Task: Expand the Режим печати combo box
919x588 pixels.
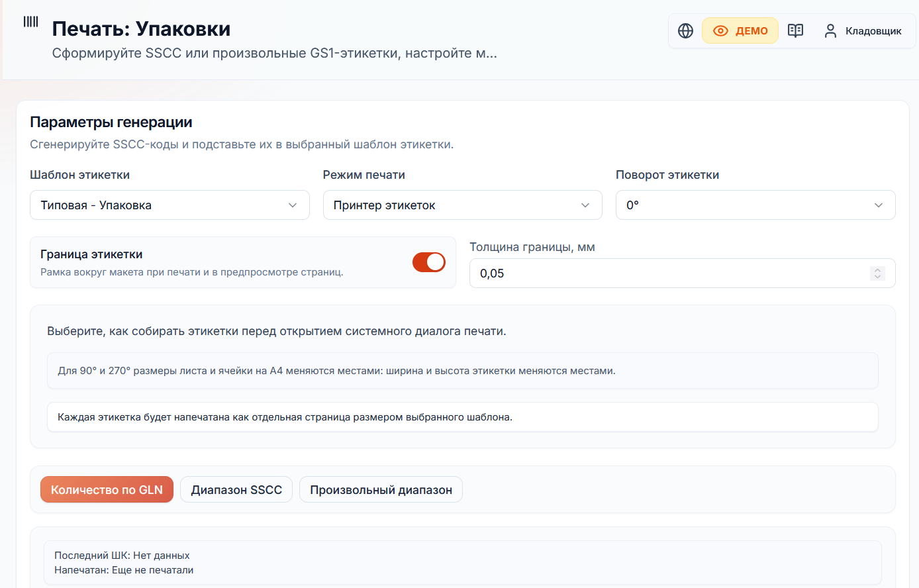Action: point(462,205)
